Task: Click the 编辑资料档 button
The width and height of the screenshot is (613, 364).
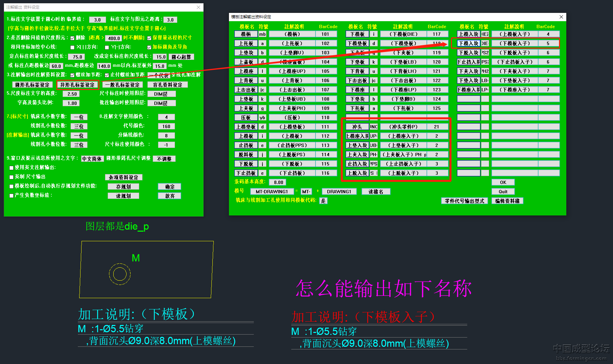Action: click(x=507, y=201)
